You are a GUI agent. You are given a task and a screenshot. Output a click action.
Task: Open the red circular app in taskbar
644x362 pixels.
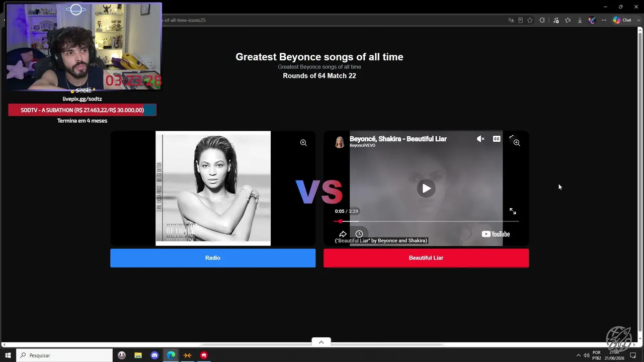point(204,355)
